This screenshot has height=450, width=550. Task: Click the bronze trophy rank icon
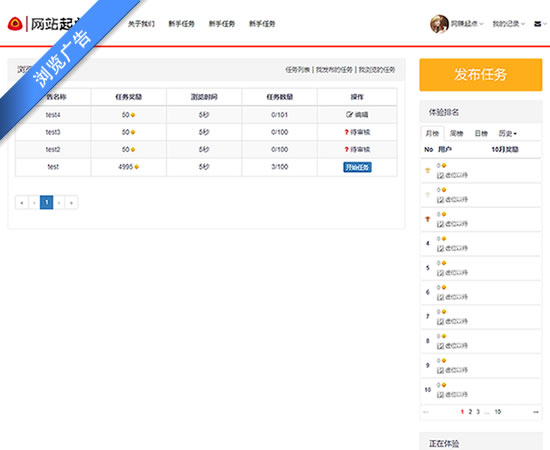point(428,219)
